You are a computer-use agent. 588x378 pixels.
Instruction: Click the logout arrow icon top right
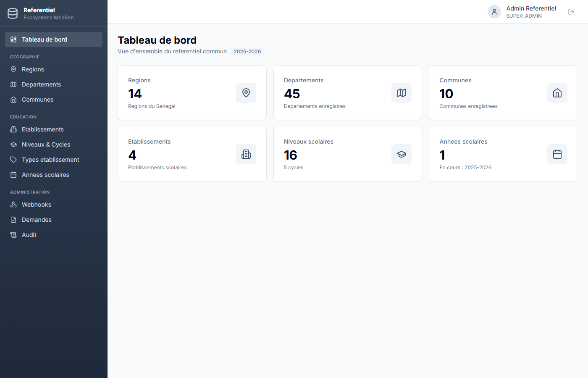pos(571,12)
